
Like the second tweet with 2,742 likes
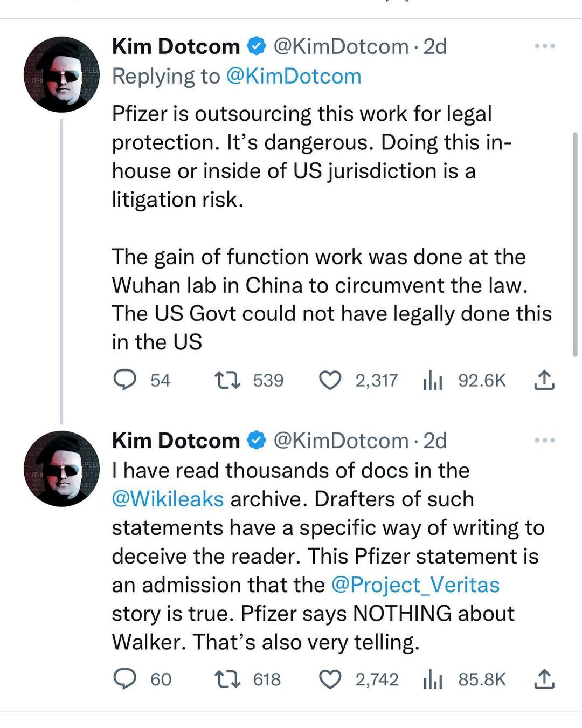click(x=330, y=679)
